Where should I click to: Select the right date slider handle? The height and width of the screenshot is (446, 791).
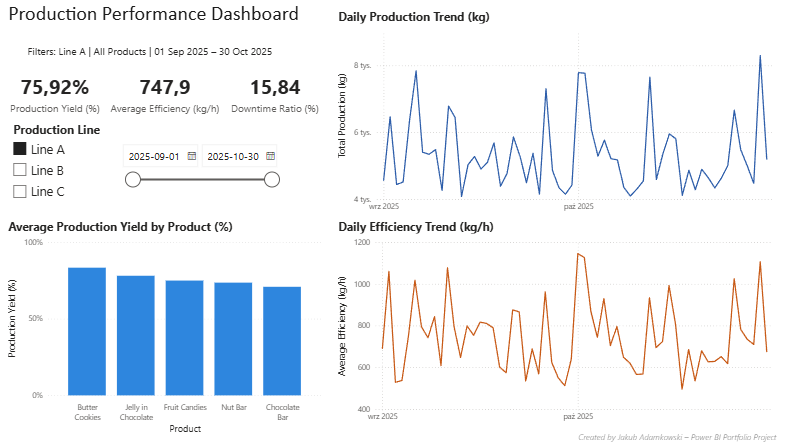point(272,179)
